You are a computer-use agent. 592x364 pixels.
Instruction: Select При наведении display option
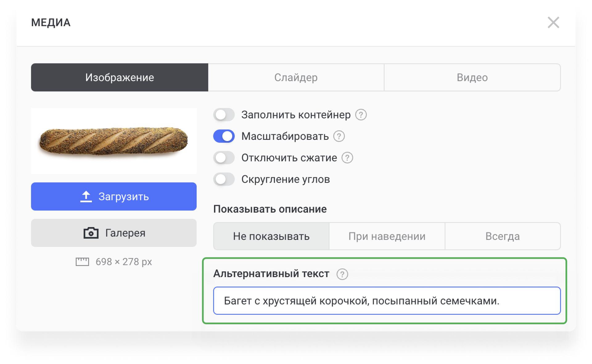[x=387, y=236]
